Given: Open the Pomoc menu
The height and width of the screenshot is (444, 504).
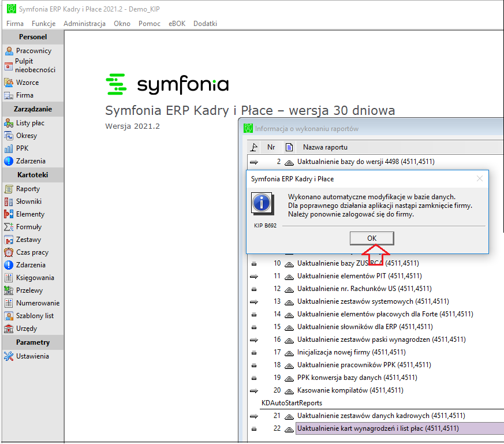Looking at the screenshot, I should point(150,24).
